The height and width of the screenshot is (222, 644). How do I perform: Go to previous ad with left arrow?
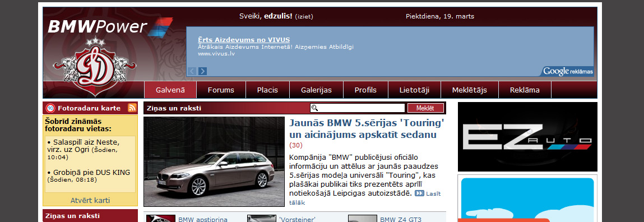pos(191,71)
